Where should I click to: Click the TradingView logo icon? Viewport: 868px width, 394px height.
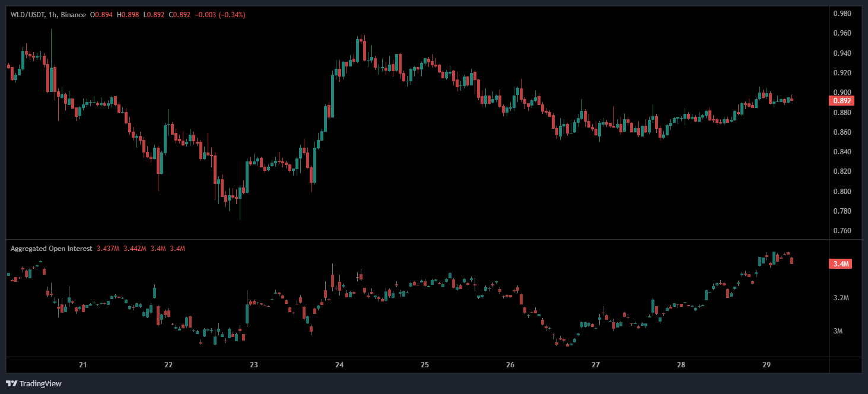(x=11, y=383)
